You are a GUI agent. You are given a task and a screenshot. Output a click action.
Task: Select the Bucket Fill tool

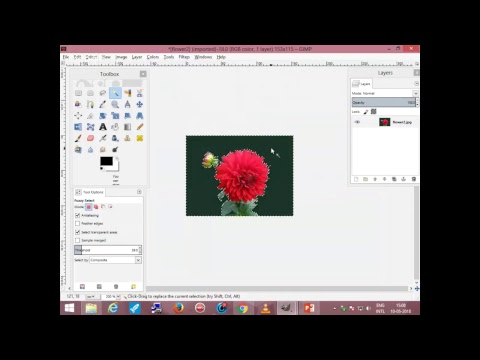(115, 127)
